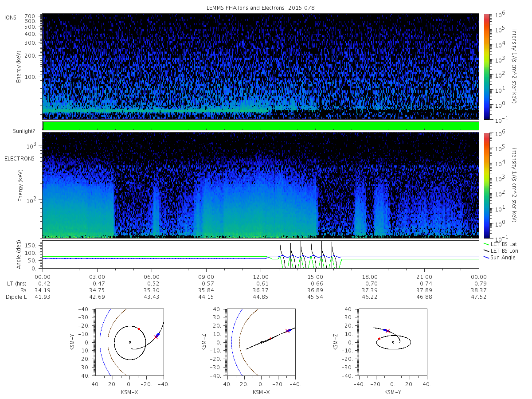Screen dimensions: 532x399
Task: Click the green Sunlight indicator bar
Action: (261, 126)
